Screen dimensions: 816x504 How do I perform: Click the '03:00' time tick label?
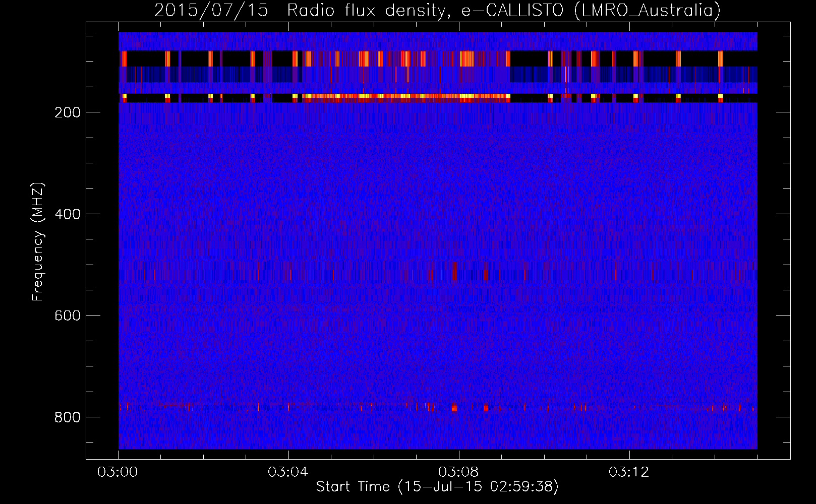tap(118, 472)
